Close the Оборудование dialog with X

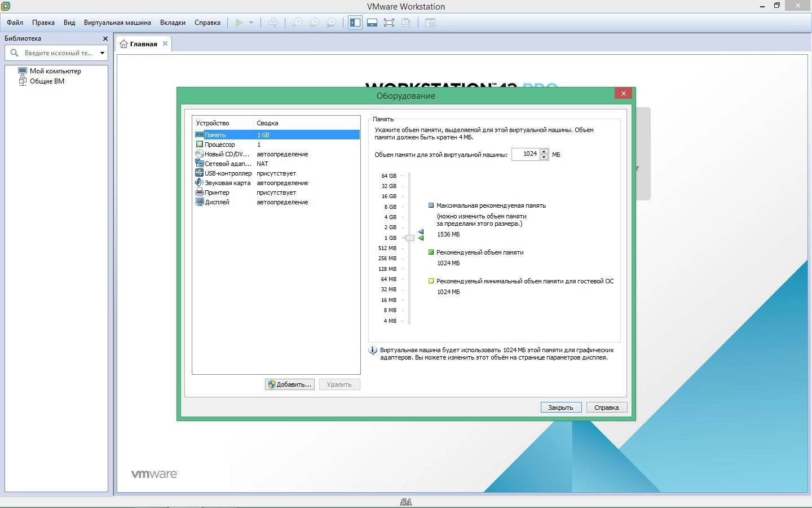pos(623,94)
